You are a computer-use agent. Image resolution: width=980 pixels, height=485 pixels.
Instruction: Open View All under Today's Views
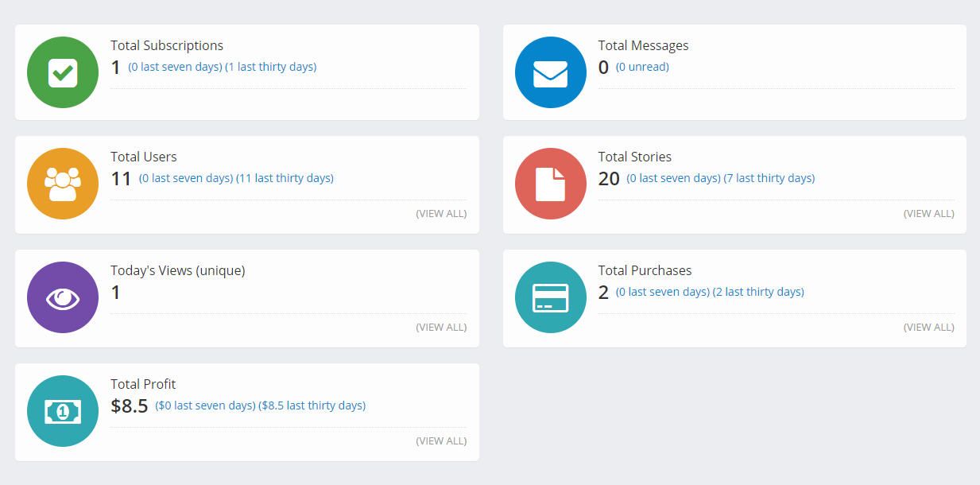click(x=441, y=327)
